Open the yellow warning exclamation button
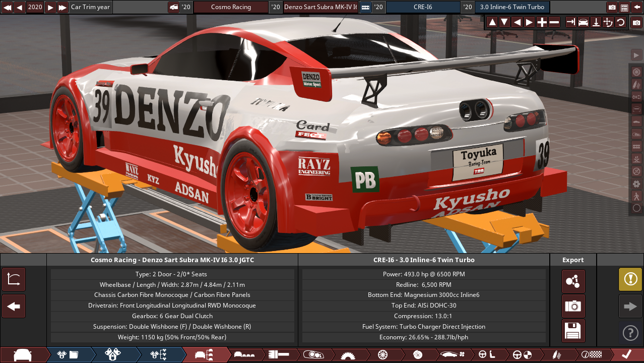This screenshot has width=644, height=363. [630, 279]
